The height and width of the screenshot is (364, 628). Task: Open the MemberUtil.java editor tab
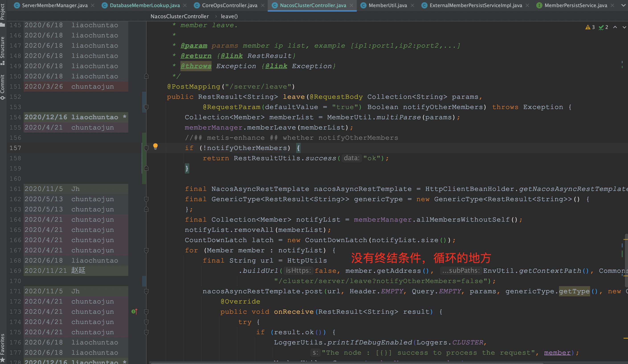point(387,5)
